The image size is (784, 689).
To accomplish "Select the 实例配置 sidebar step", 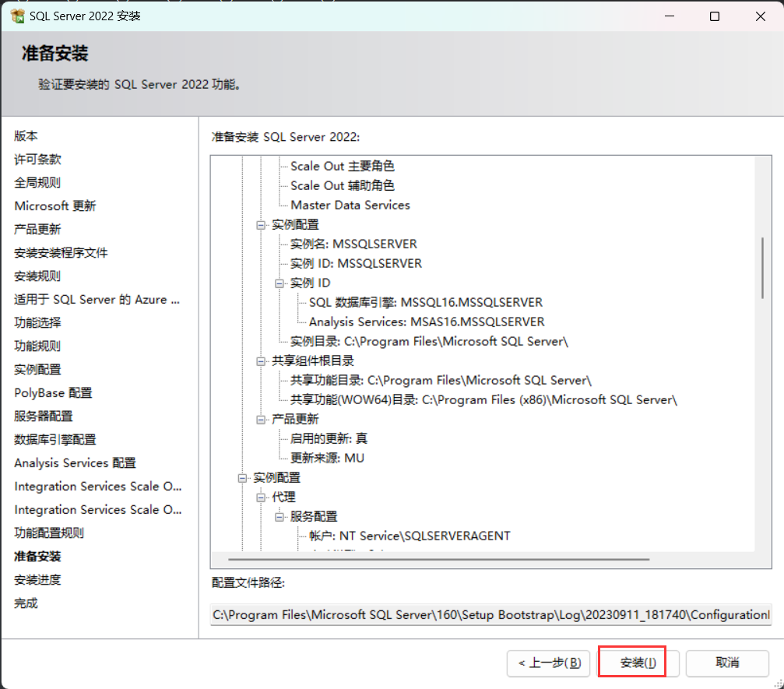I will click(37, 370).
